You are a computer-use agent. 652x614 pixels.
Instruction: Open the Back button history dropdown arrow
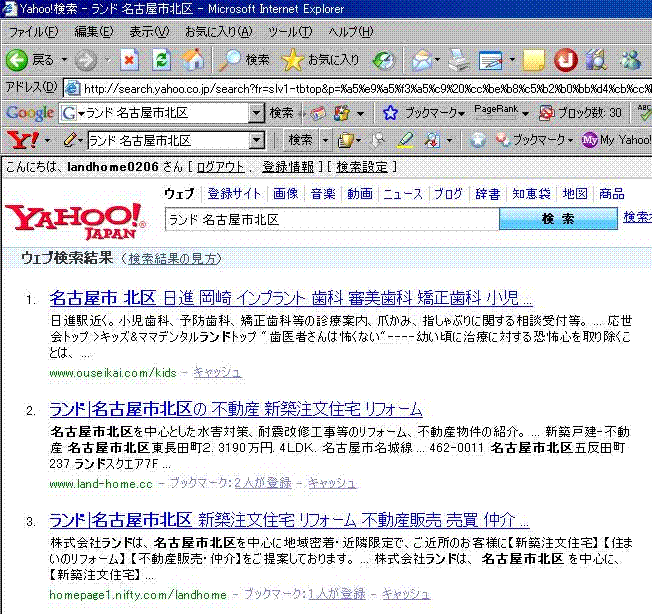coord(64,60)
